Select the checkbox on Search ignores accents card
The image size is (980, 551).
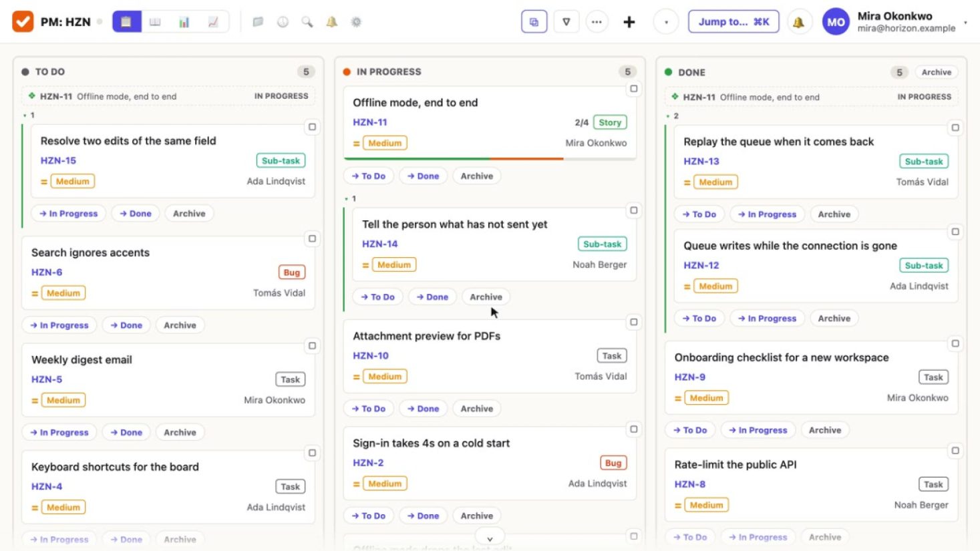pos(312,238)
